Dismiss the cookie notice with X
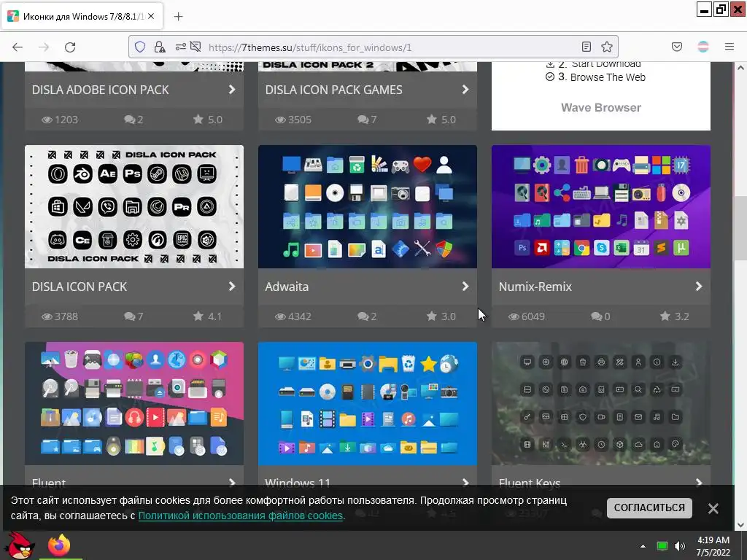 pos(713,508)
